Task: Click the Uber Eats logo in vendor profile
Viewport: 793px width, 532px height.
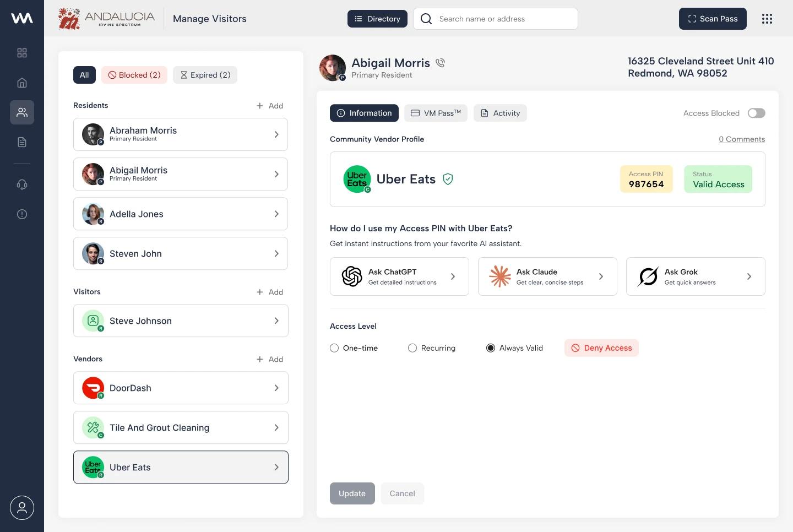Action: pos(357,179)
